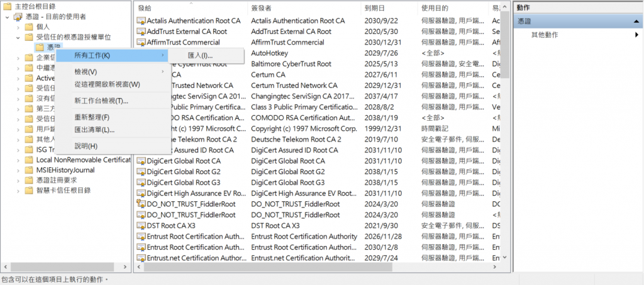Open the 檢視(V) submenu
This screenshot has width=644, height=285.
(112, 72)
